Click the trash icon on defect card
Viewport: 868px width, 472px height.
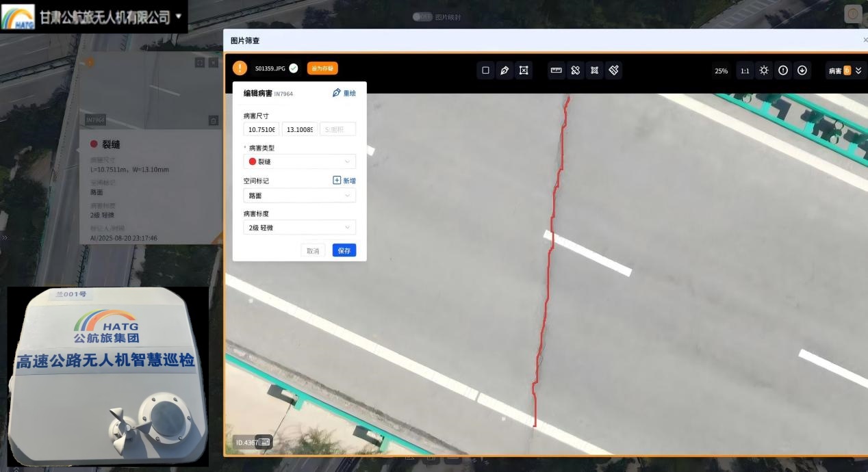coord(213,120)
